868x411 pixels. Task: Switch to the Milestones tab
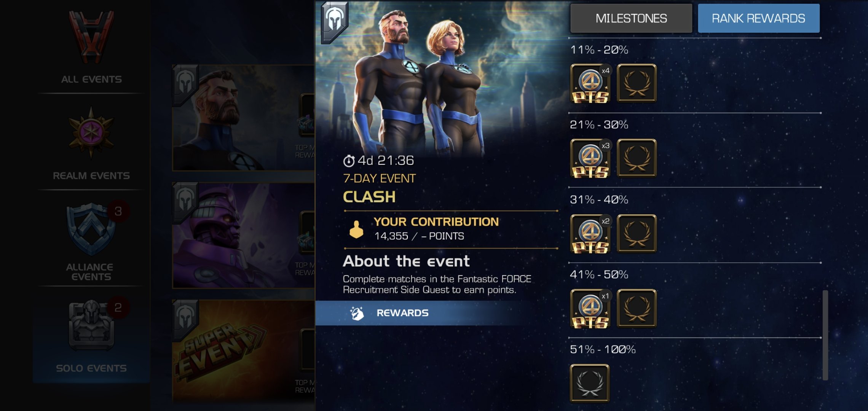point(631,18)
